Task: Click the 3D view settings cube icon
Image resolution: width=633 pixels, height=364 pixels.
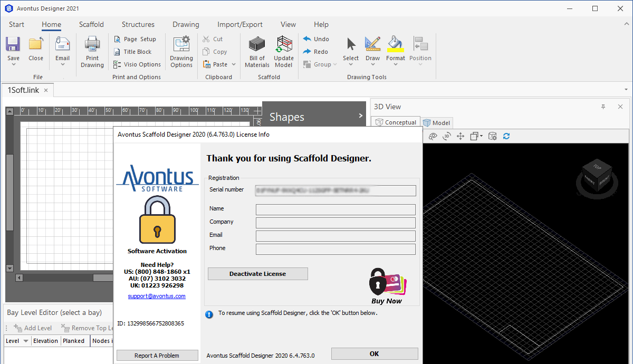Action: click(x=492, y=136)
